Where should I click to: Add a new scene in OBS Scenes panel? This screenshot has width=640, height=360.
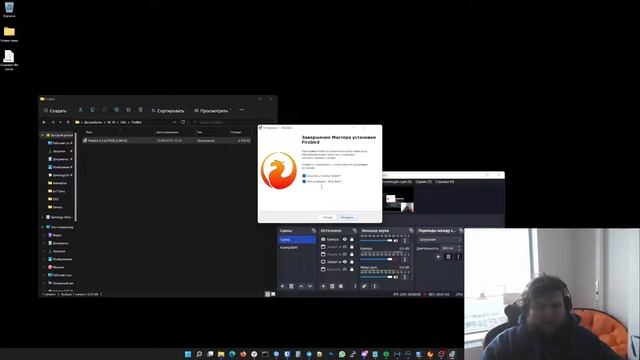click(282, 286)
